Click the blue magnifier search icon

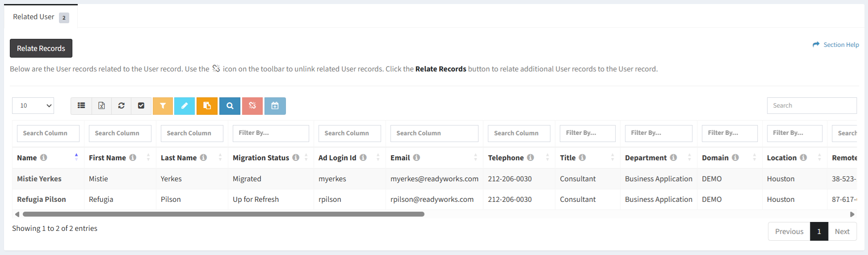click(230, 106)
